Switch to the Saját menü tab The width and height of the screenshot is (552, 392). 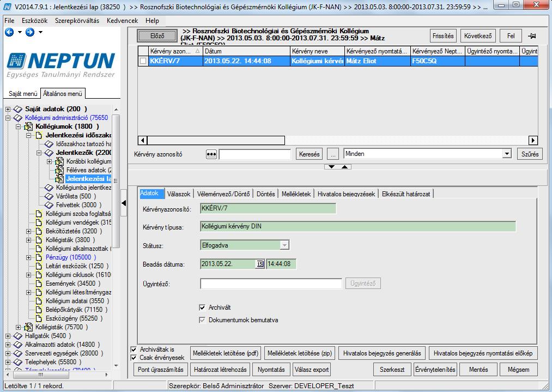point(23,94)
